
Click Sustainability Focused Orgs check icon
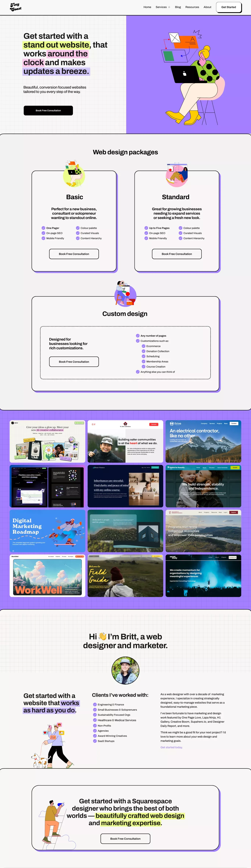(95, 715)
